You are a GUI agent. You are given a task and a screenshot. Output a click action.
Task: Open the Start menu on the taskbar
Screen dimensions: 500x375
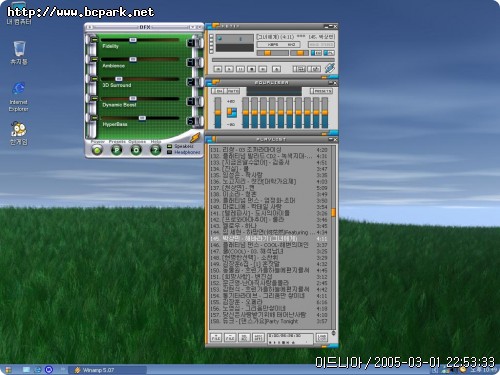coord(8,370)
